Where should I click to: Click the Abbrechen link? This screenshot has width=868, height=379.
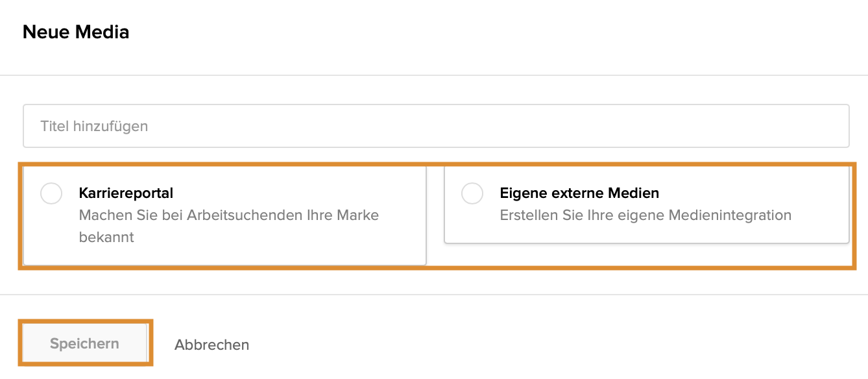(211, 345)
